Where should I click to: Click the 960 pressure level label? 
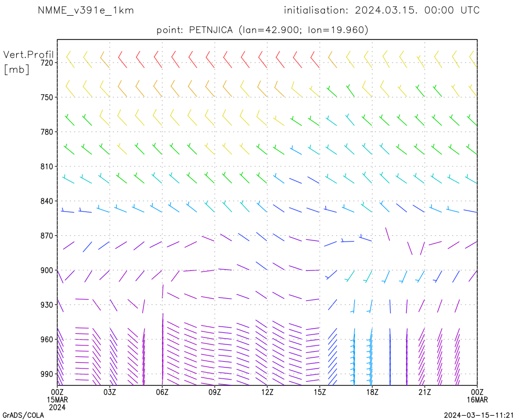point(47,340)
